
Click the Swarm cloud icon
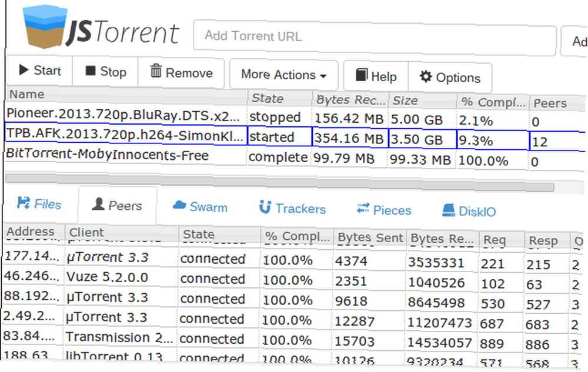pyautogui.click(x=179, y=205)
